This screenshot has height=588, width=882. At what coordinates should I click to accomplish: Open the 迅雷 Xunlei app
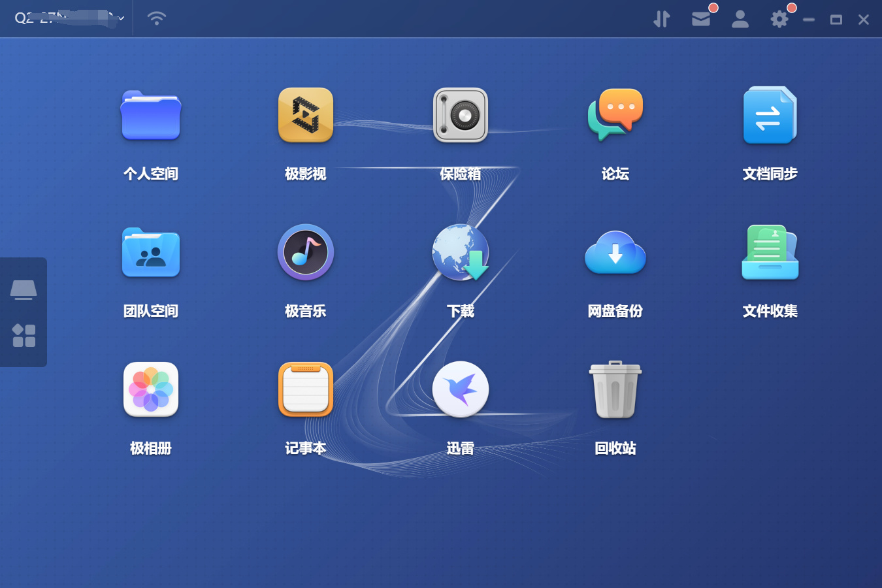461,390
